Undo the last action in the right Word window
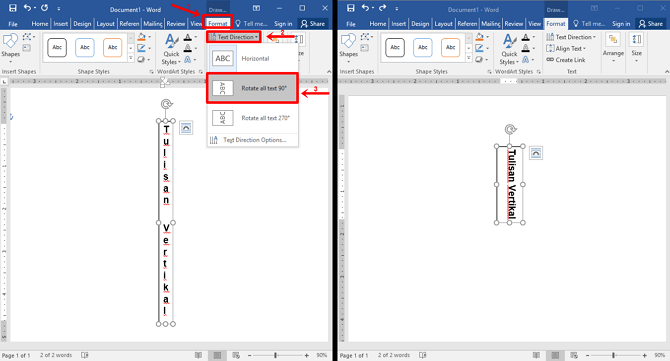This screenshot has width=670, height=361. 365,8
